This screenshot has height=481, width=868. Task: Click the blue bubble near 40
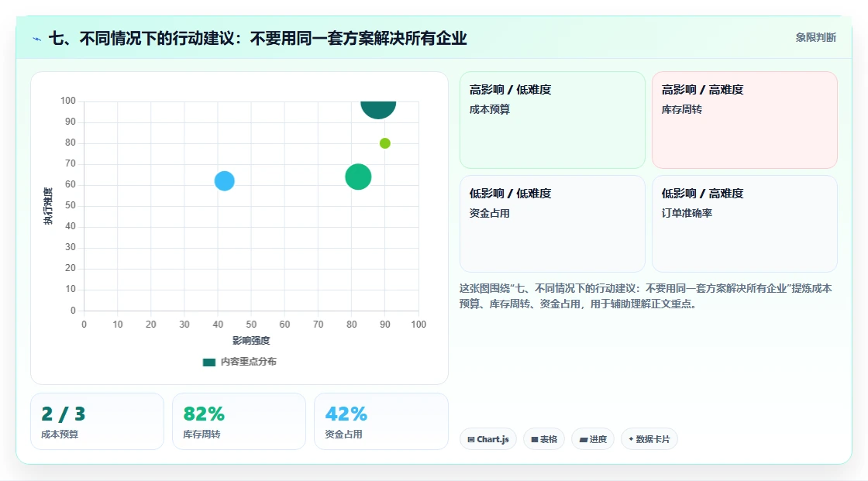coord(224,181)
